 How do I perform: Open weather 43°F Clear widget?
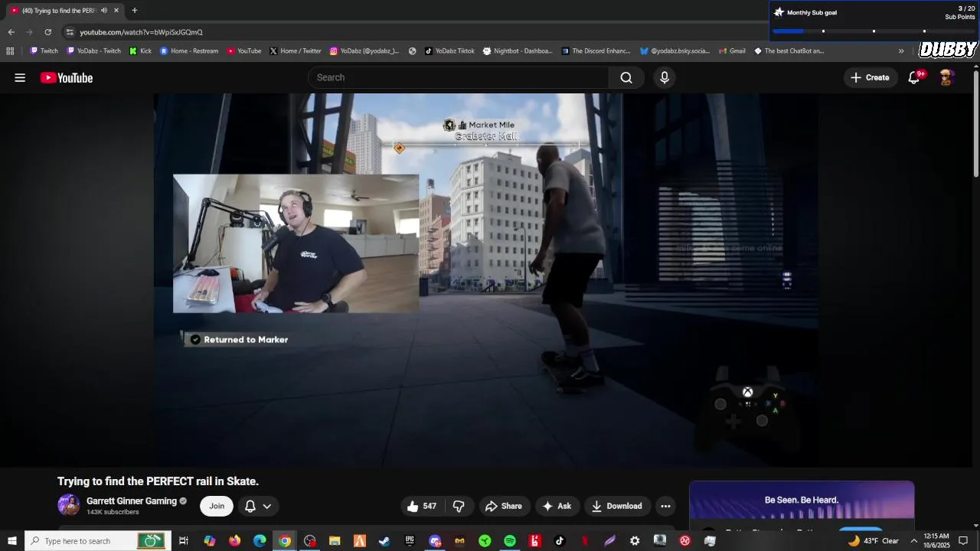coord(873,541)
